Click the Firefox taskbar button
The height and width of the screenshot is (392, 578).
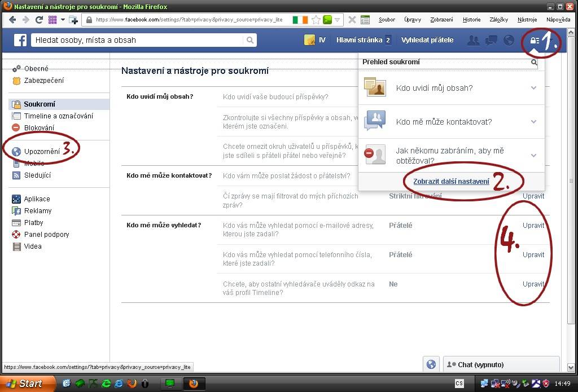[x=194, y=384]
